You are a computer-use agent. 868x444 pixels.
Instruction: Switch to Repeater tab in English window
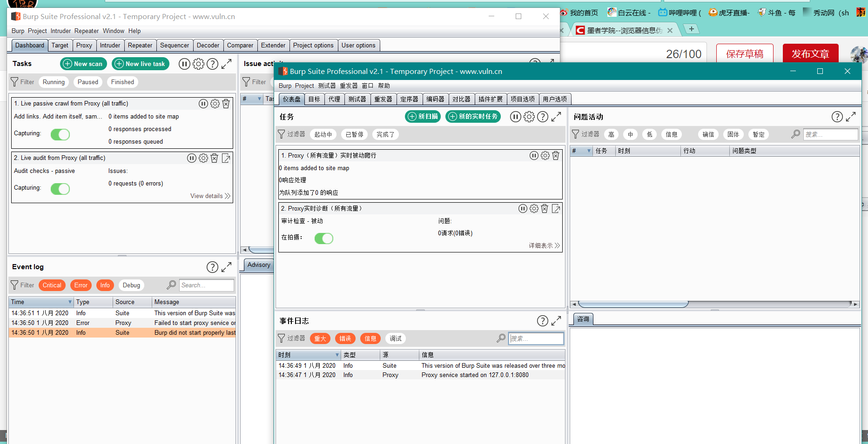140,45
